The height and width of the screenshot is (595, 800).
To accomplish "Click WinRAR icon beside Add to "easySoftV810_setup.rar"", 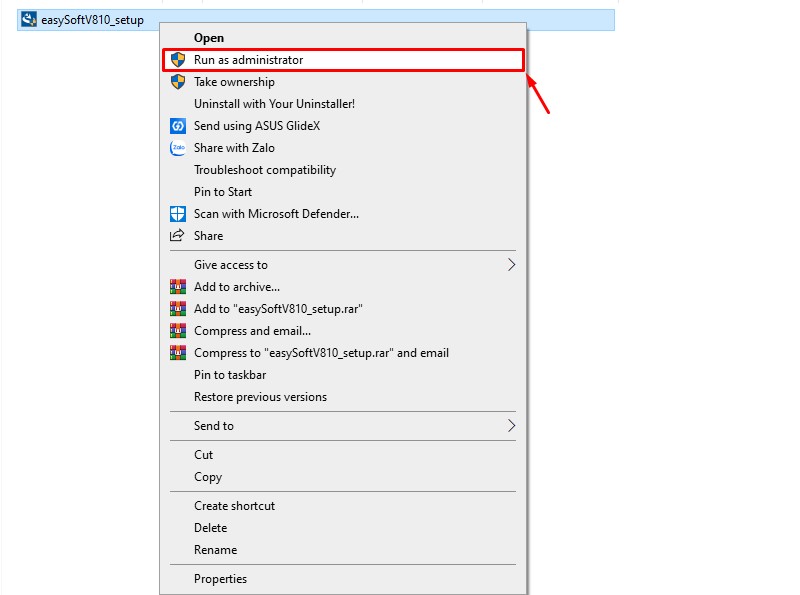I will tap(178, 309).
